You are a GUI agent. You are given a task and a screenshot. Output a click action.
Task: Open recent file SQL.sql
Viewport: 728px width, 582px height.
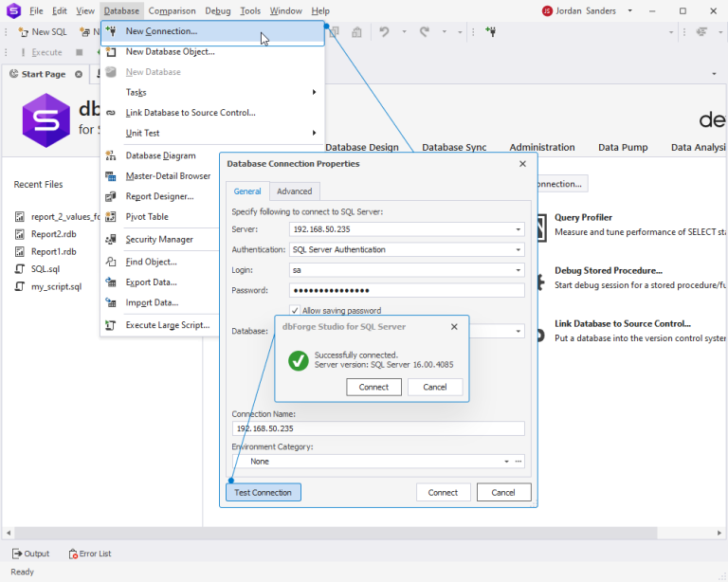click(x=45, y=269)
